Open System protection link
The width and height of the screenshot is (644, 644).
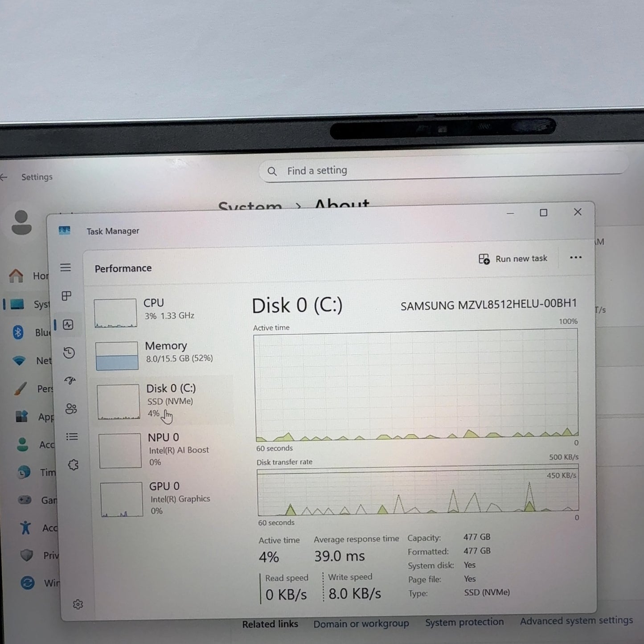[464, 622]
